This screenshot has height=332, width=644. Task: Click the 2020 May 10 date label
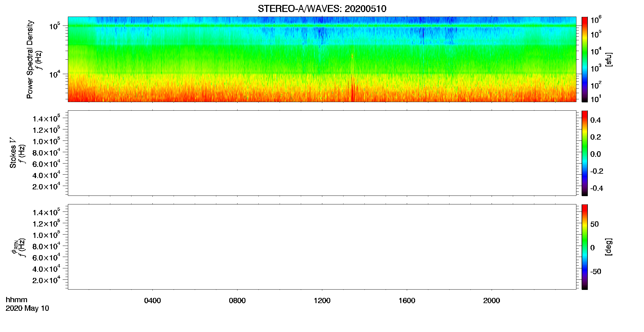27,308
